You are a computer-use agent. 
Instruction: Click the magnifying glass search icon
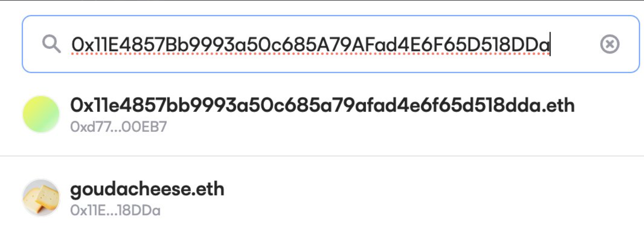pos(51,44)
